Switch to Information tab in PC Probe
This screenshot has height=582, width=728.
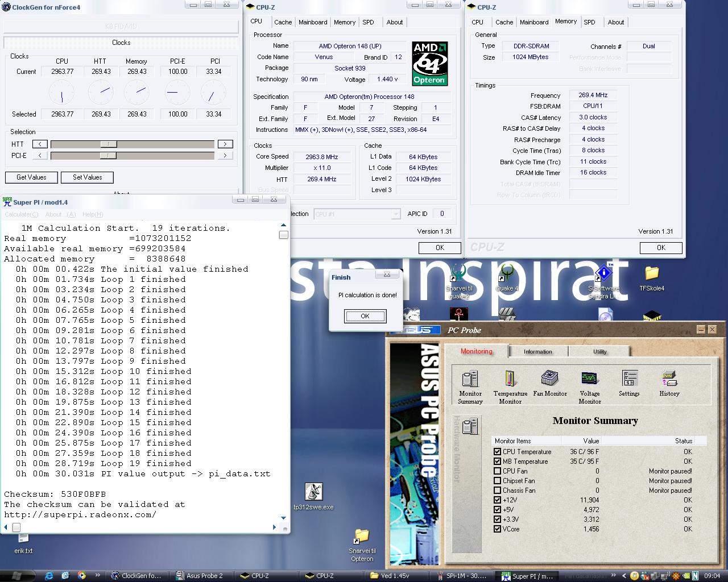coord(538,352)
